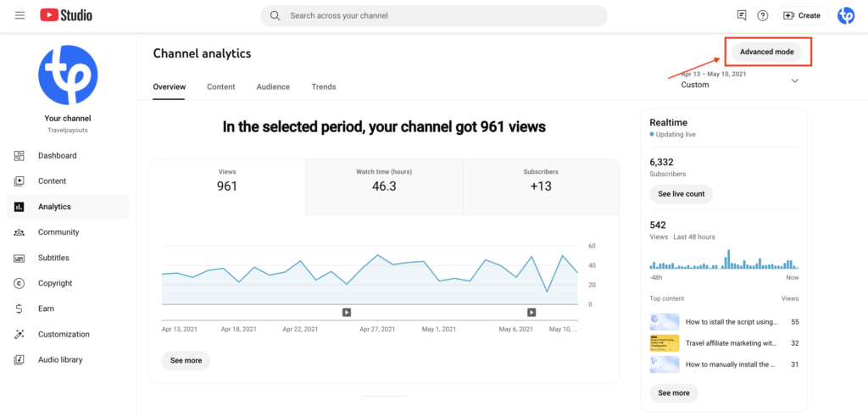Image resolution: width=868 pixels, height=417 pixels.
Task: Click the Create button
Action: (802, 15)
